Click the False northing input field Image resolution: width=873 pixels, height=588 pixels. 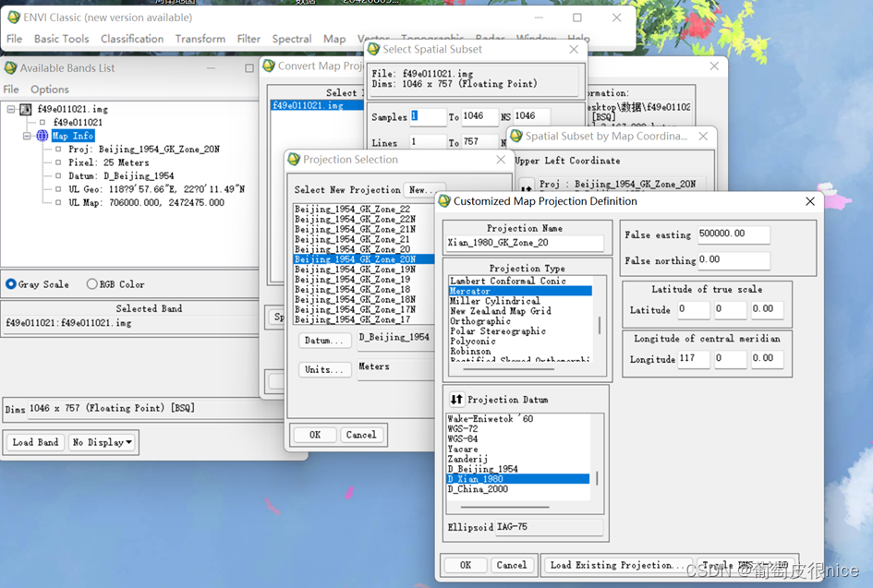(x=734, y=259)
